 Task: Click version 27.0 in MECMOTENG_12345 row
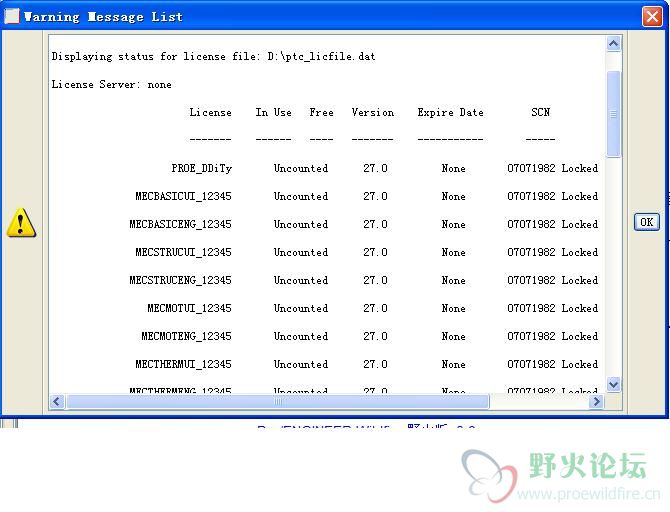tap(376, 336)
